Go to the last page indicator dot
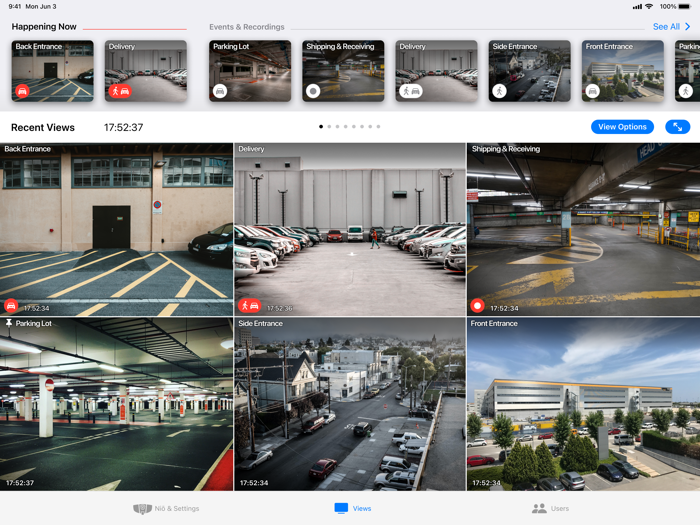 (x=378, y=127)
